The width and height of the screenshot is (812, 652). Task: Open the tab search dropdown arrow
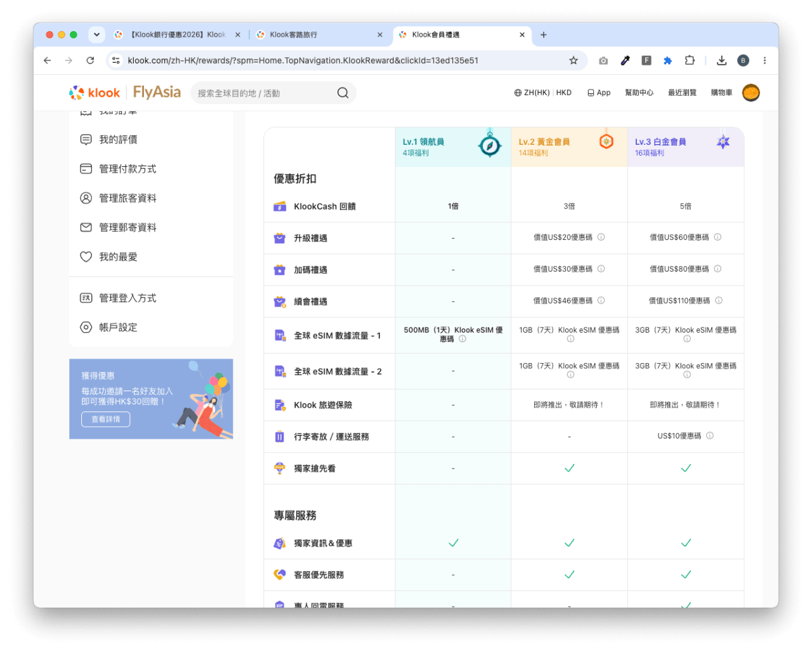point(96,35)
